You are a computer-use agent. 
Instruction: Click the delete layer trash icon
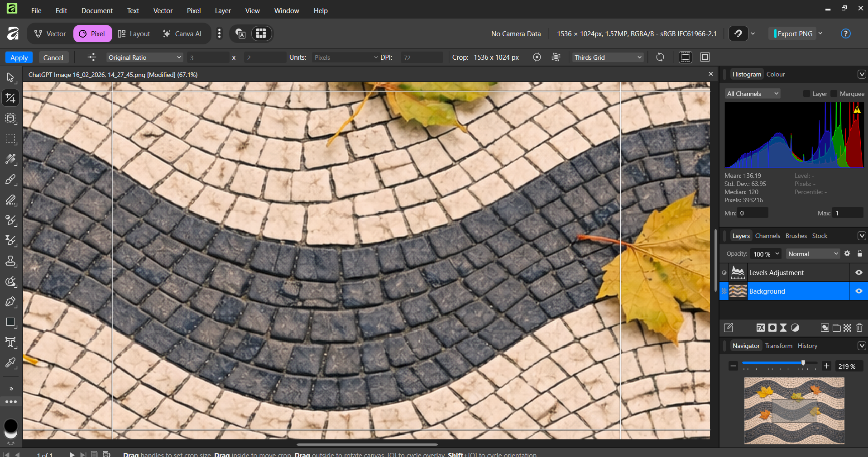tap(859, 328)
